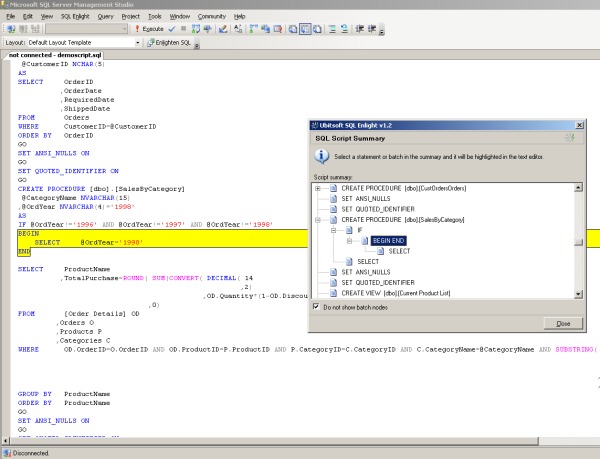Click the highlighted BEGIN line in editor

(x=29, y=233)
